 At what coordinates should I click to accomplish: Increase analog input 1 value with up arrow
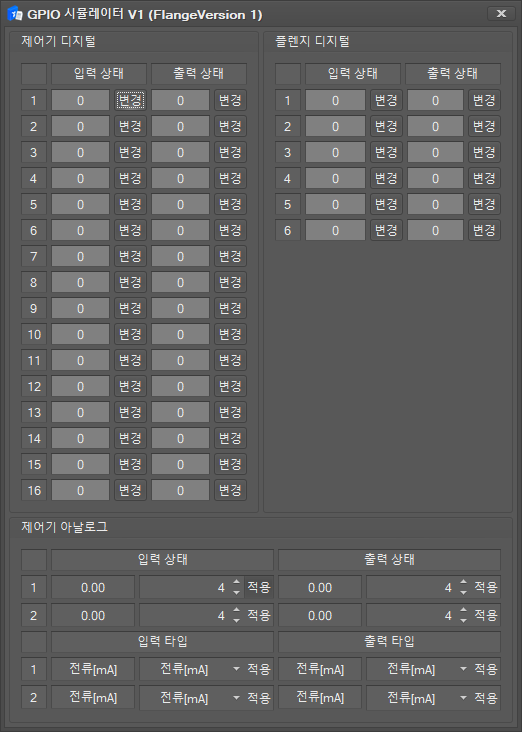tap(236, 582)
